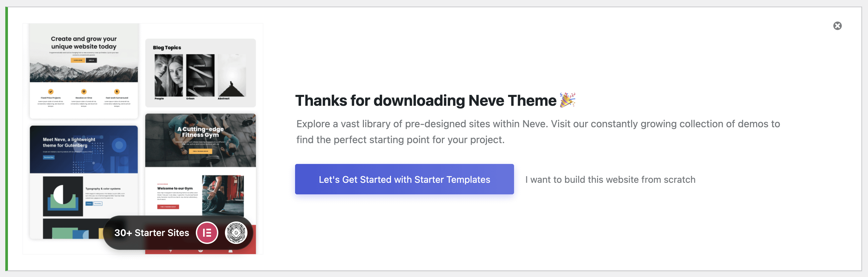Viewport: 868px width, 277px height.
Task: Choose to build this website from scratch
Action: coord(610,179)
